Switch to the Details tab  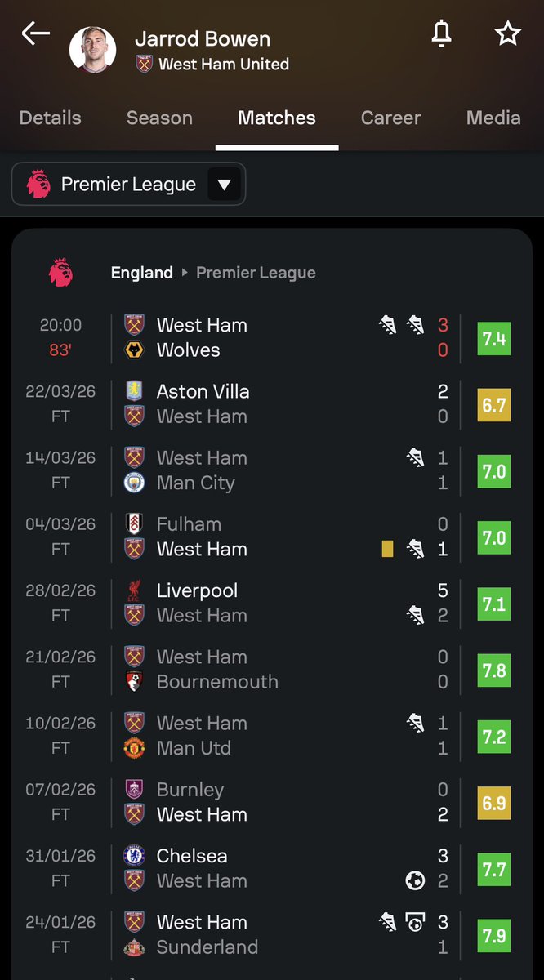pos(50,118)
